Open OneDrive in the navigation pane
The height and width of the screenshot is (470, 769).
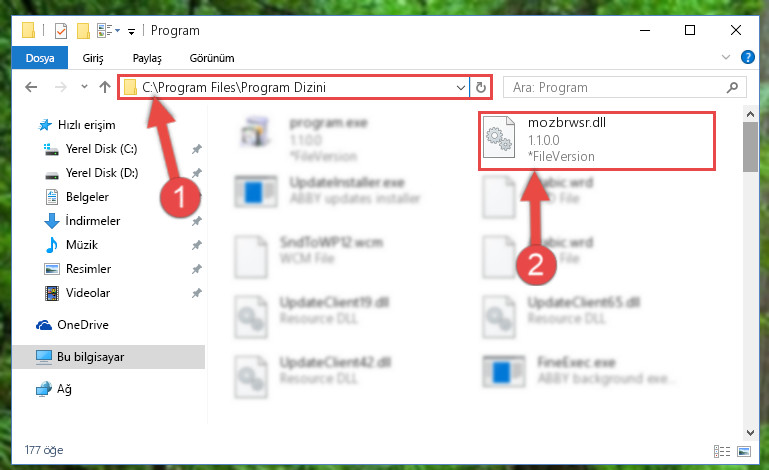[x=83, y=325]
